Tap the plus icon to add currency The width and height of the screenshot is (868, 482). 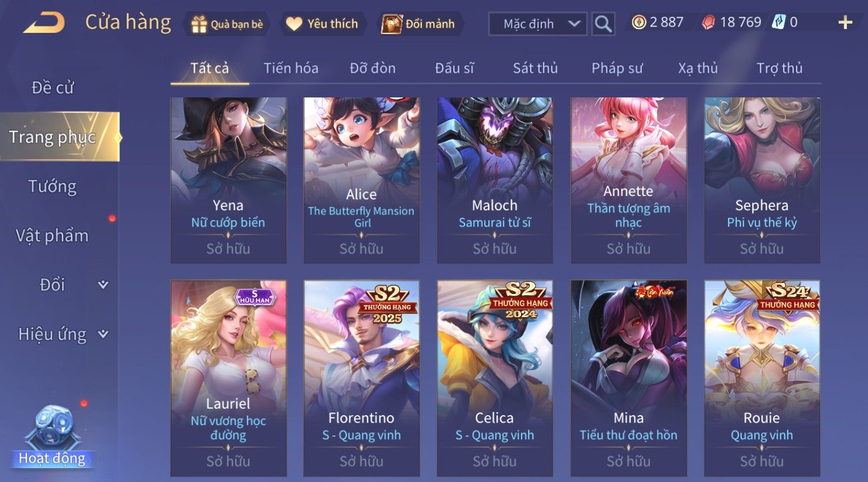pyautogui.click(x=845, y=22)
